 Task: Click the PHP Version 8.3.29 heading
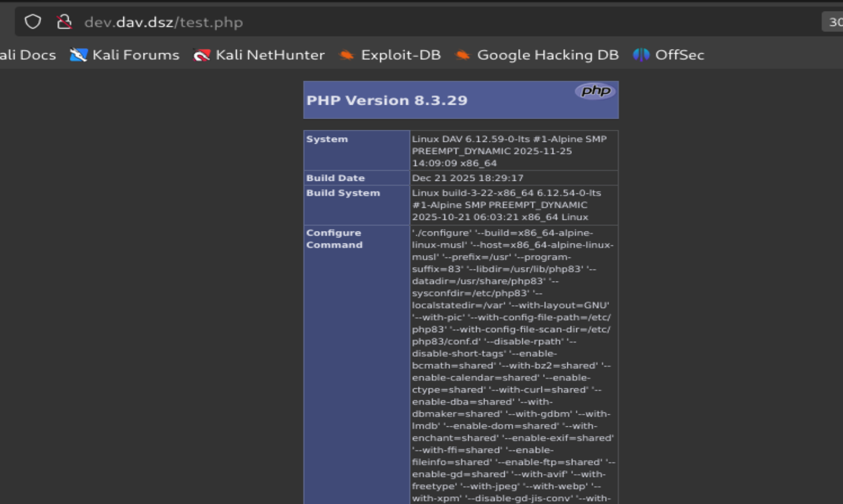tap(387, 101)
